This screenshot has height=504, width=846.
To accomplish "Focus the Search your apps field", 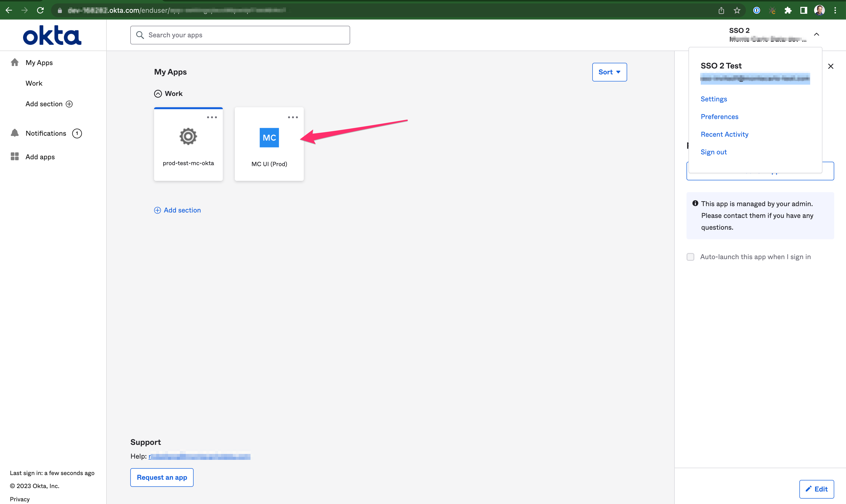I will 240,35.
